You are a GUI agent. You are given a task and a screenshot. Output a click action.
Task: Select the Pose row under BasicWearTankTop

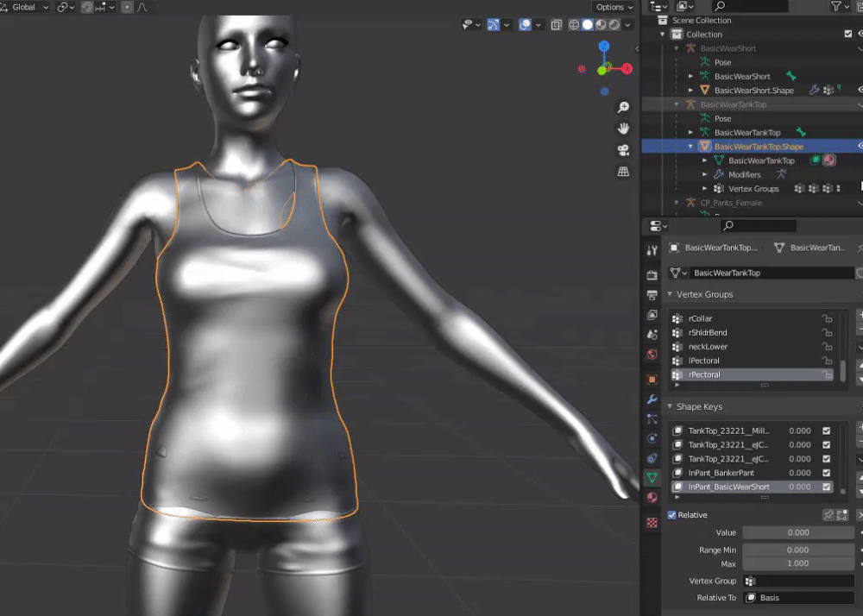click(x=722, y=118)
